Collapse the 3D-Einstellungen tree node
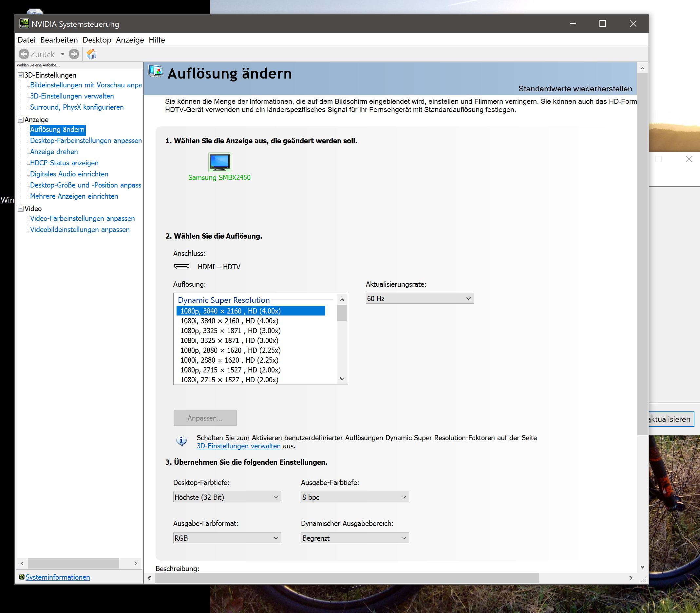This screenshot has height=613, width=700. pyautogui.click(x=21, y=75)
